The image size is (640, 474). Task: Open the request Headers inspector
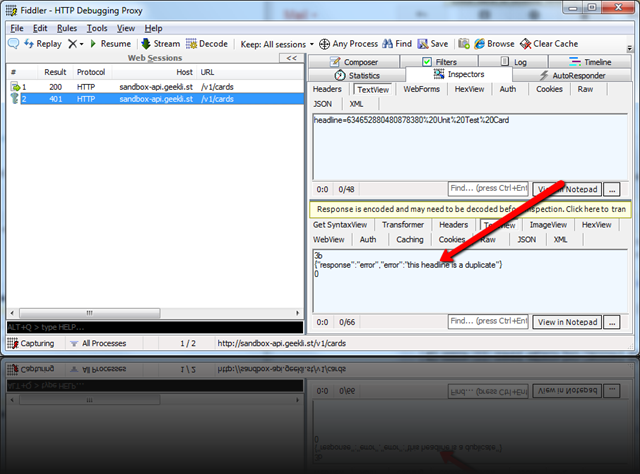click(x=327, y=89)
